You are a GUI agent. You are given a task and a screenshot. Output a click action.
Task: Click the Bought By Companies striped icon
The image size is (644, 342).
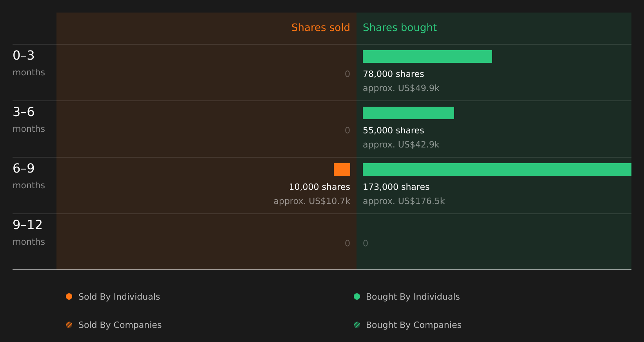[x=357, y=325]
